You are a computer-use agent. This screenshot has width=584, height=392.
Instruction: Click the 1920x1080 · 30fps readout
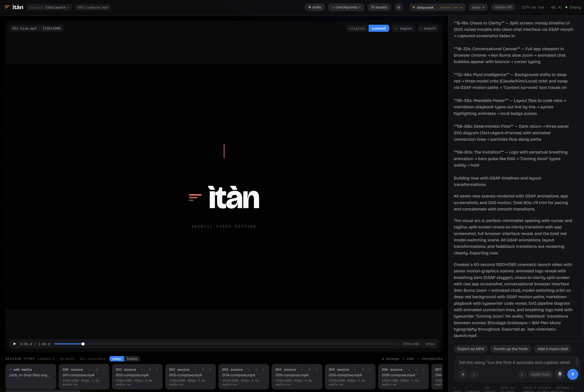pos(418,344)
